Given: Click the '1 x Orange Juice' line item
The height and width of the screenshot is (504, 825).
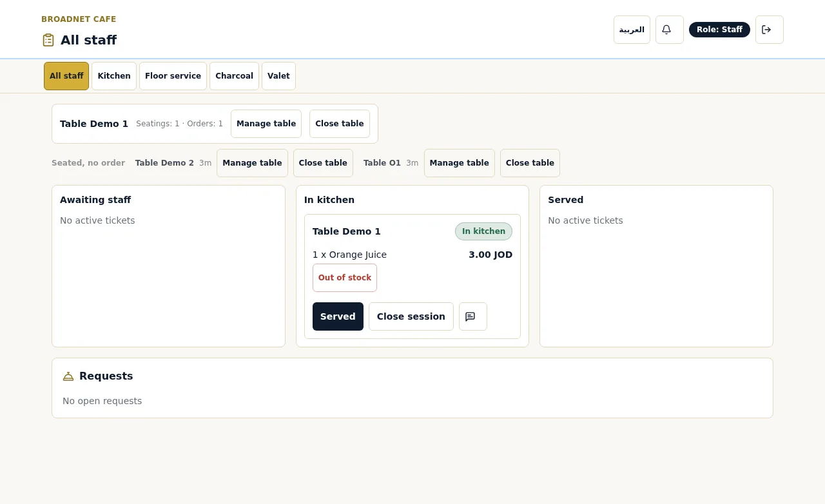Looking at the screenshot, I should pyautogui.click(x=349, y=255).
